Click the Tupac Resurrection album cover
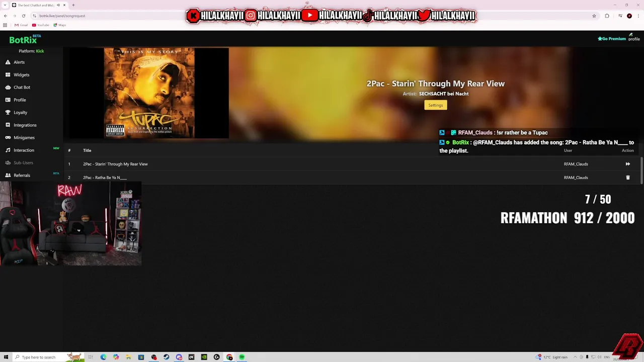This screenshot has width=644, height=362. coord(149,93)
